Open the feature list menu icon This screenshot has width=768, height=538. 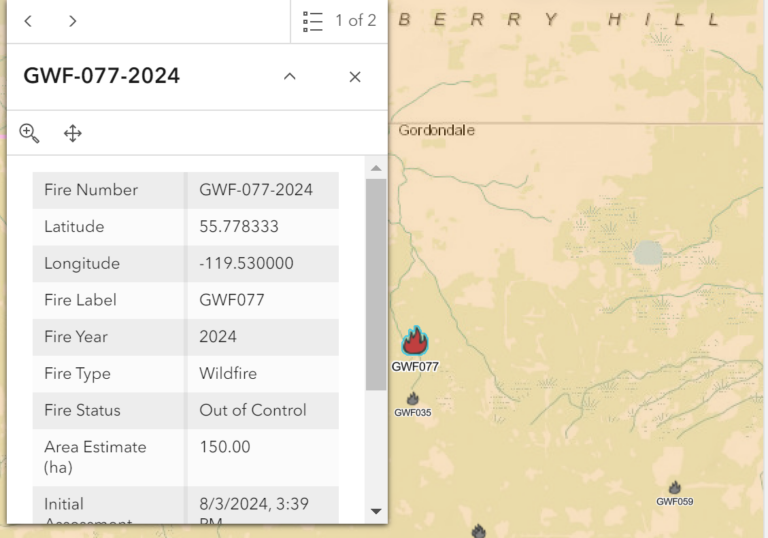tap(313, 21)
